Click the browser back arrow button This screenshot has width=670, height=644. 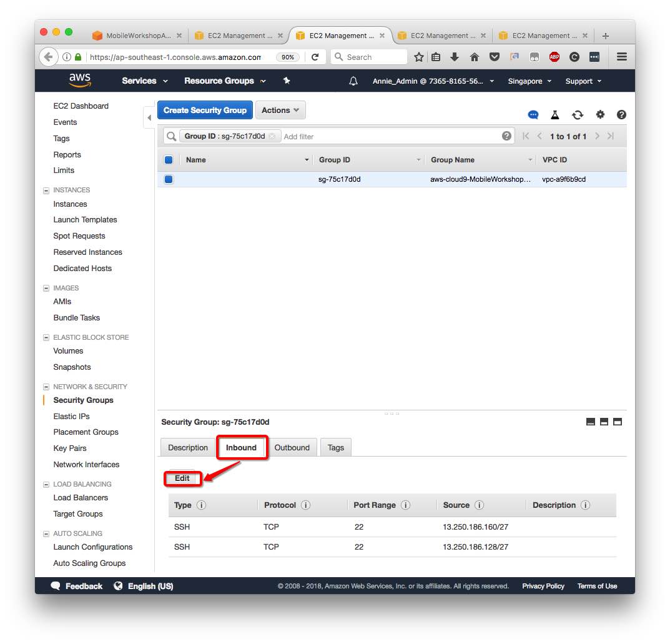pos(49,57)
